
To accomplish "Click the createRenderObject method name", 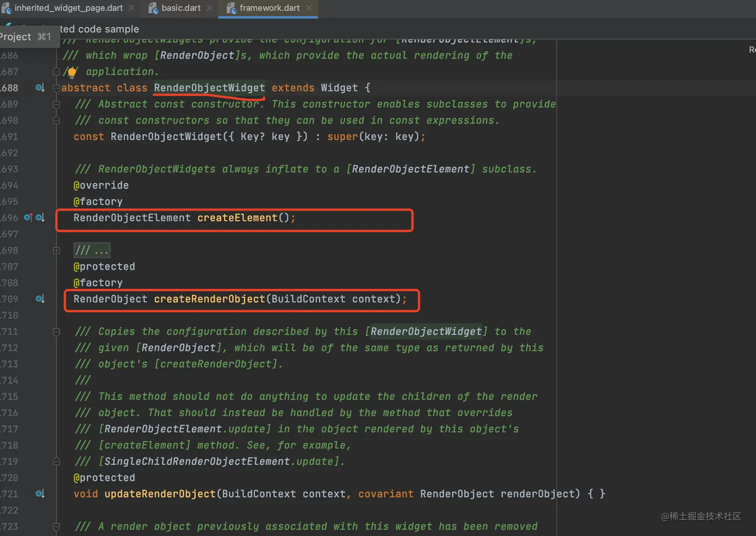I will point(209,299).
